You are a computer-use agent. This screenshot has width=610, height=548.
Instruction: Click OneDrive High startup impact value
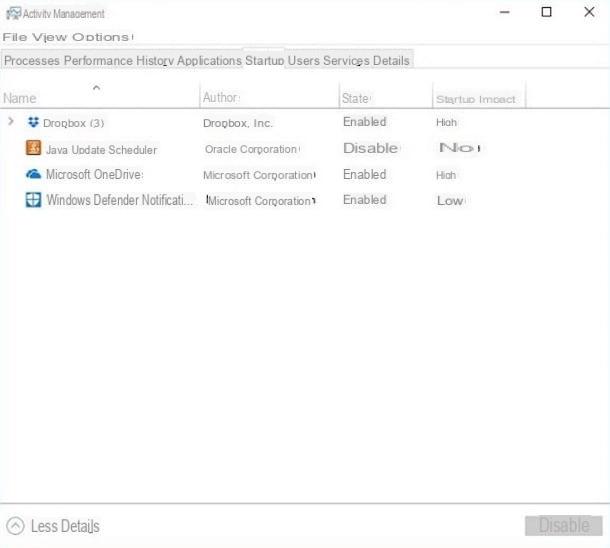[x=446, y=175]
